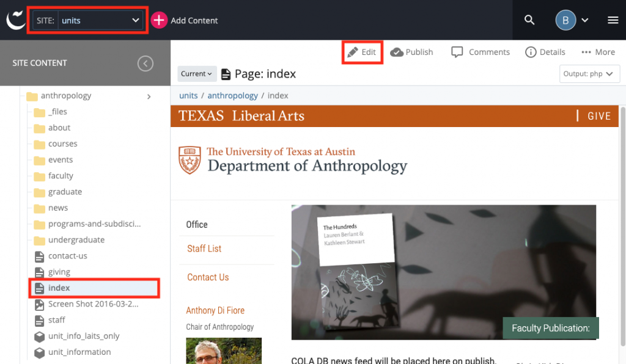Click the Add Content label

[x=194, y=20]
